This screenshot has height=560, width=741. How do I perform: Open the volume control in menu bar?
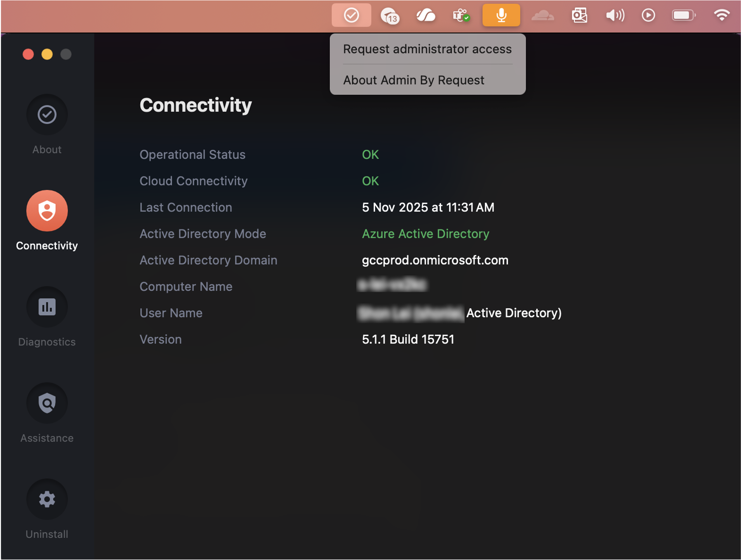coord(615,15)
